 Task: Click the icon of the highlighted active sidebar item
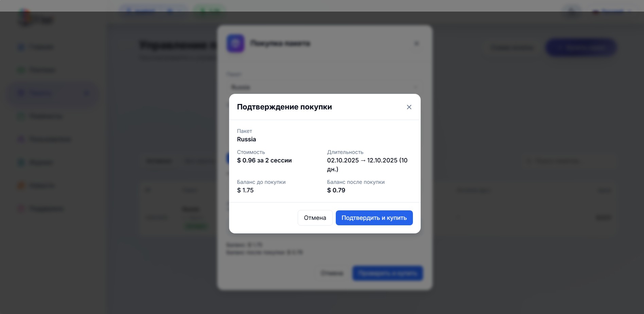(20, 93)
